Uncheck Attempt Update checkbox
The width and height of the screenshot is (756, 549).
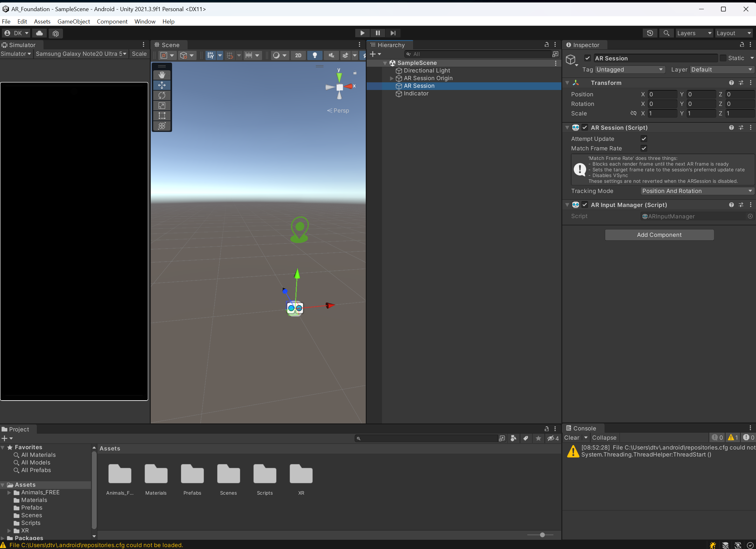pyautogui.click(x=643, y=139)
